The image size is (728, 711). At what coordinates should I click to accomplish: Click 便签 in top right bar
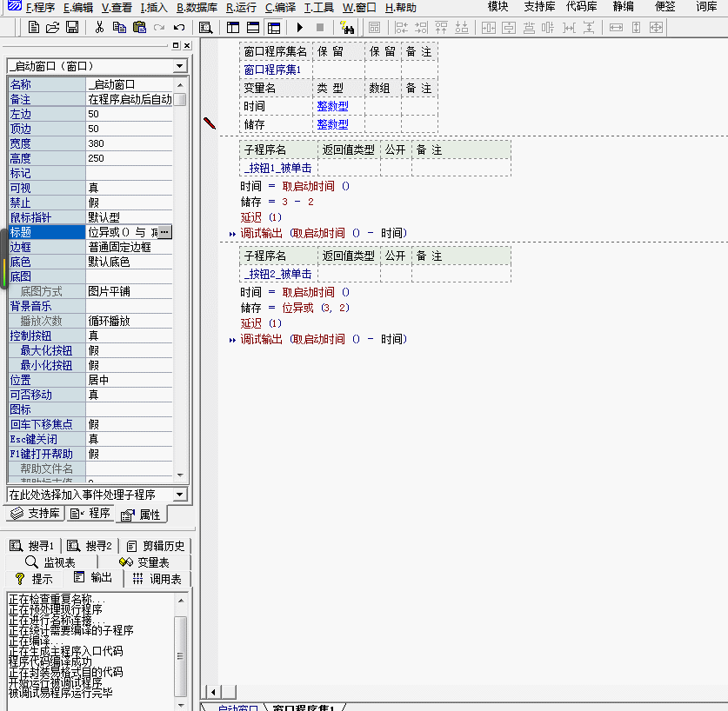click(x=665, y=6)
